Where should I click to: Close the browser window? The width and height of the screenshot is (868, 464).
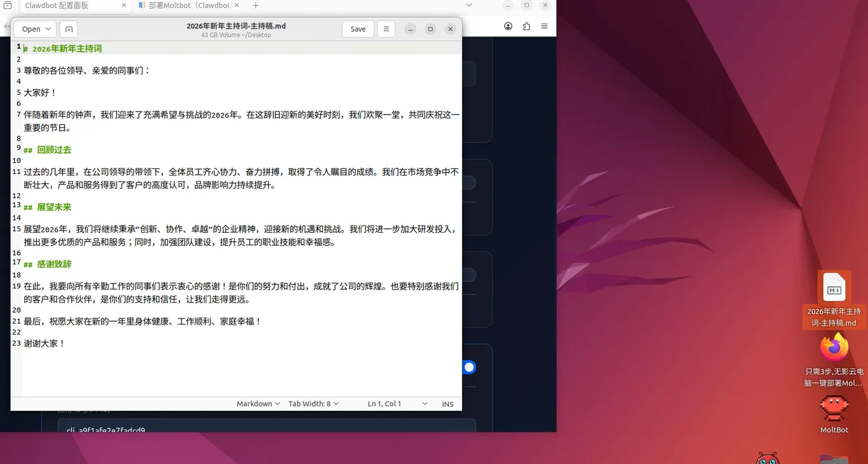[x=546, y=6]
